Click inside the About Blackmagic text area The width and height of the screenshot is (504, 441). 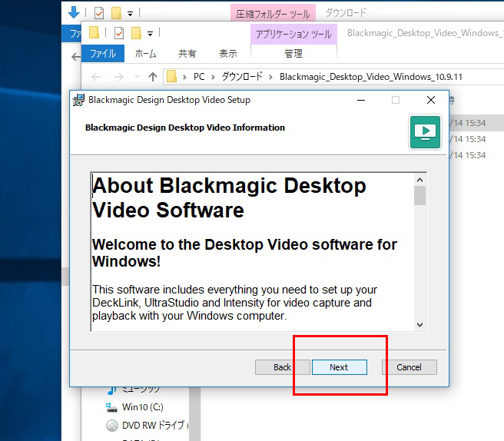(253, 252)
